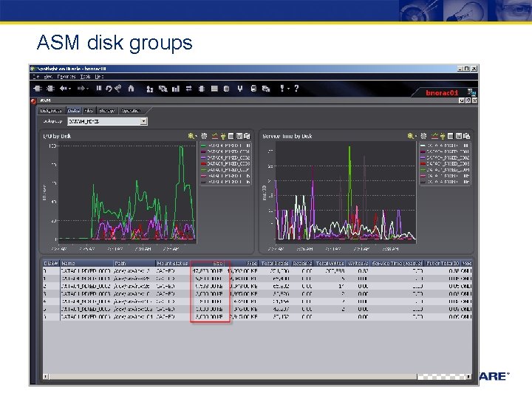
Task: Select table row with disk number 2
Action: (x=257, y=287)
